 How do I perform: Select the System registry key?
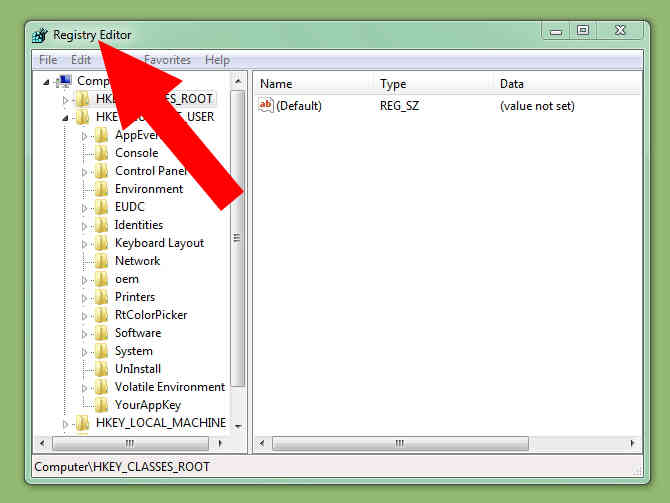tap(133, 351)
